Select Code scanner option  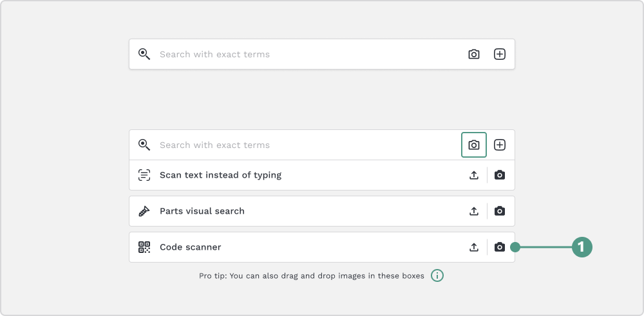pos(321,247)
